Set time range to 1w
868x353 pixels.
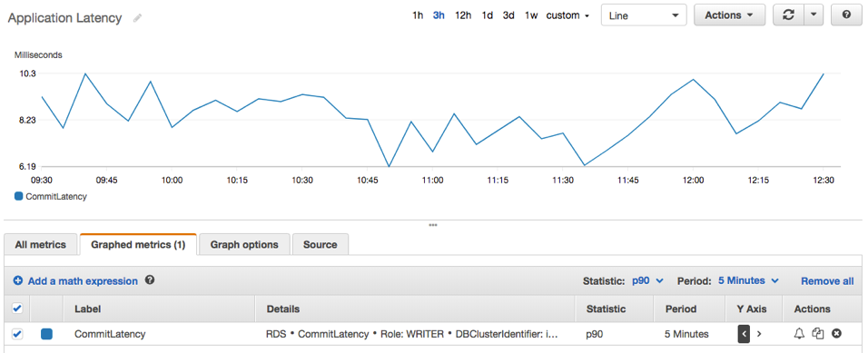[530, 15]
